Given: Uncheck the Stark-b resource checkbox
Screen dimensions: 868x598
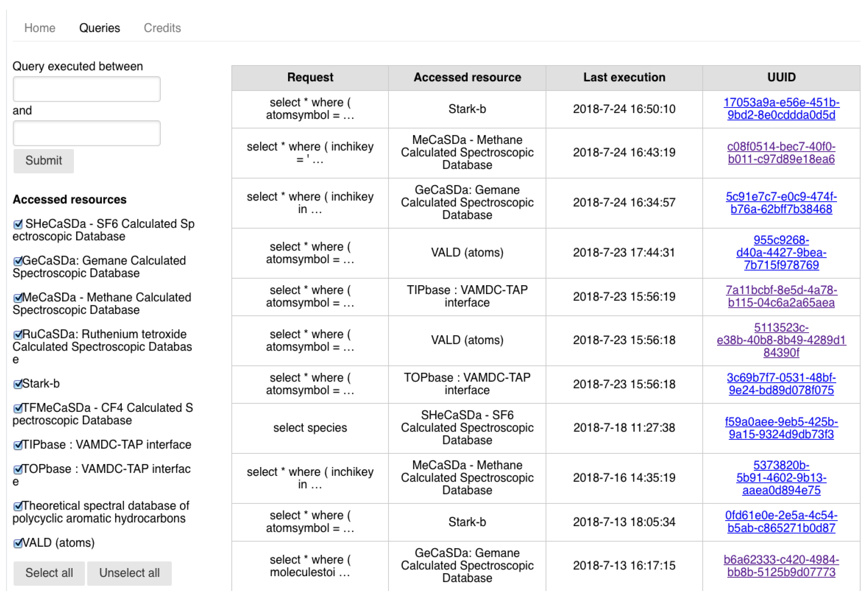Looking at the screenshot, I should tap(18, 384).
